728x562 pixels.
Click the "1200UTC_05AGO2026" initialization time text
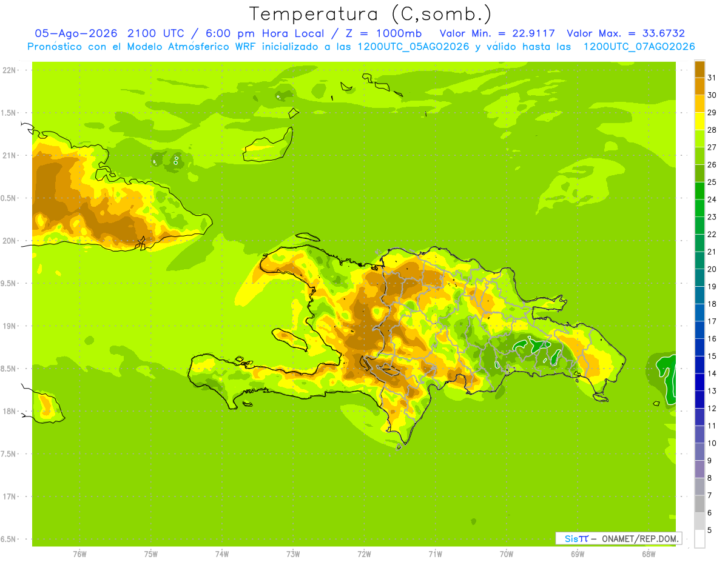[413, 47]
